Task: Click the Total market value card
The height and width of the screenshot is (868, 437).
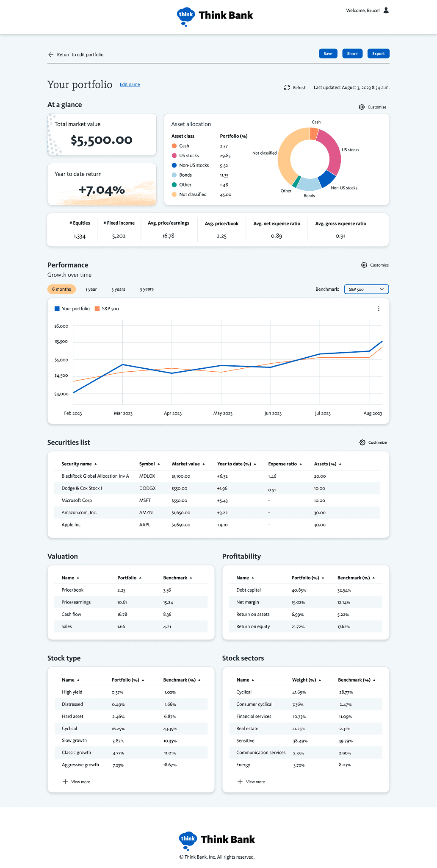Action: coord(102,134)
